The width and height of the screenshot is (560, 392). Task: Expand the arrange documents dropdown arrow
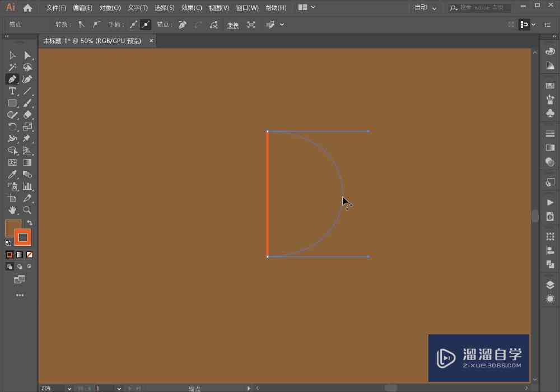pos(313,7)
